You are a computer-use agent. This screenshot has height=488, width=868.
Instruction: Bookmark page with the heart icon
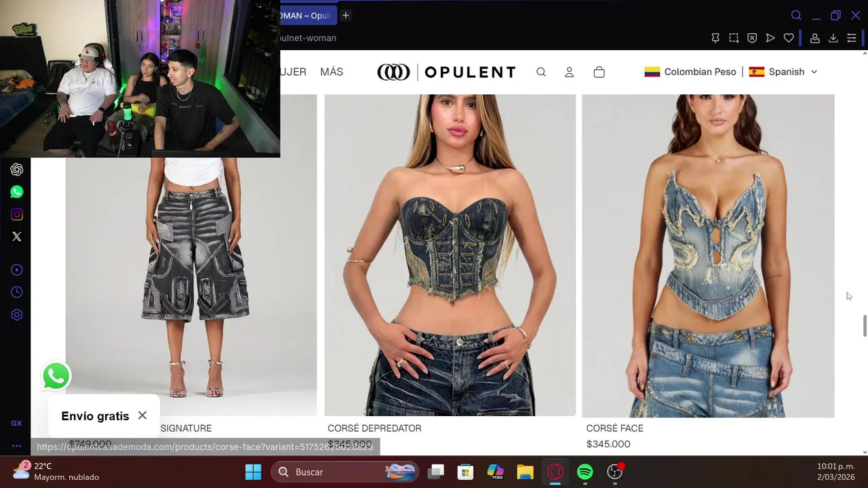pos(789,38)
